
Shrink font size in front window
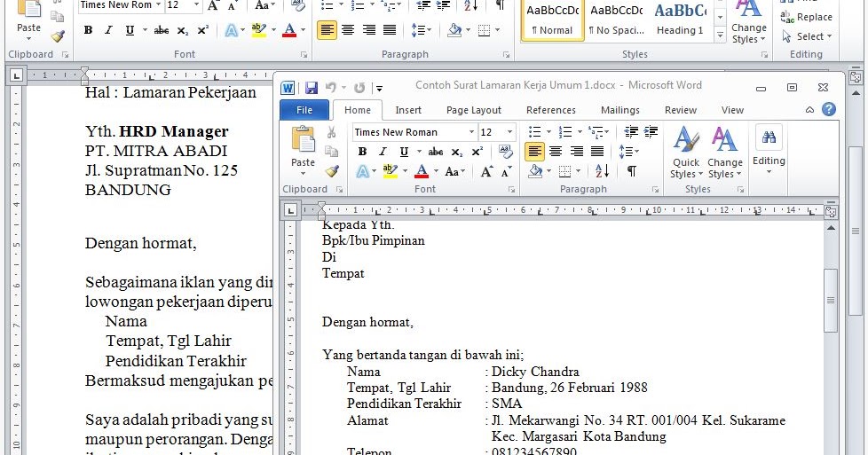[x=506, y=171]
